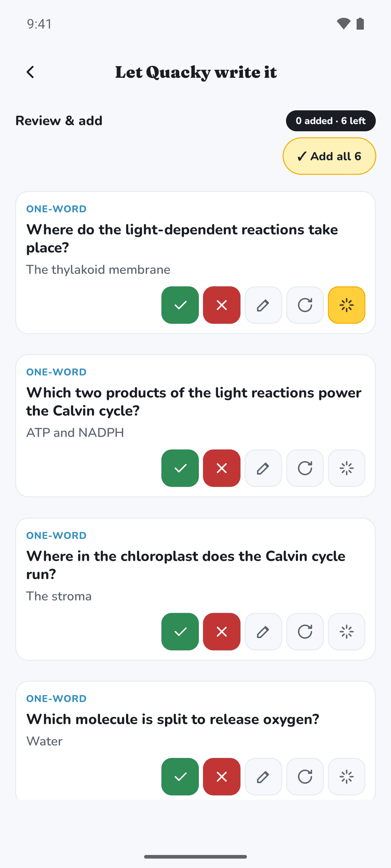Viewport: 391px width, 868px height.
Task: Tap the Add all 6 button
Action: [329, 156]
